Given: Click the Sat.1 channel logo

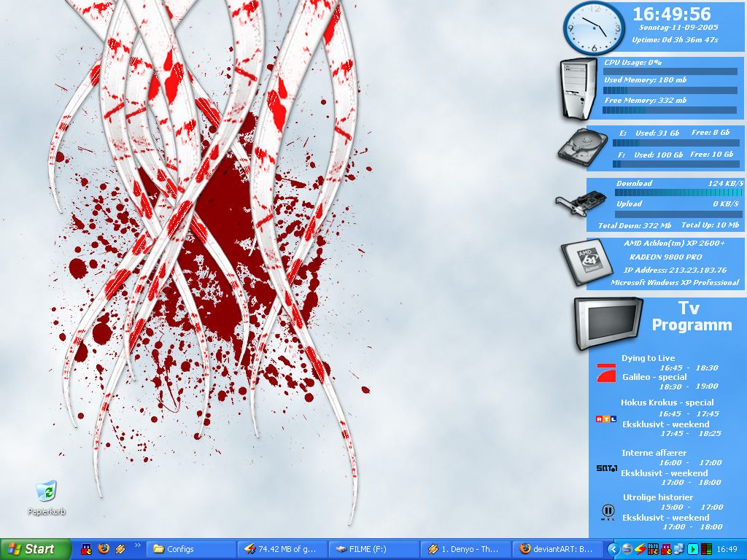Looking at the screenshot, I should tap(606, 467).
